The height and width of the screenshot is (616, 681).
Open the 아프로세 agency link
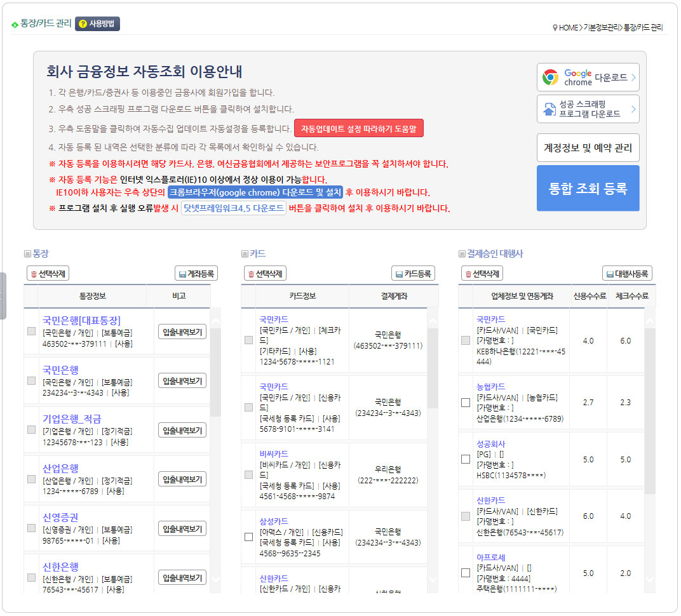point(491,558)
